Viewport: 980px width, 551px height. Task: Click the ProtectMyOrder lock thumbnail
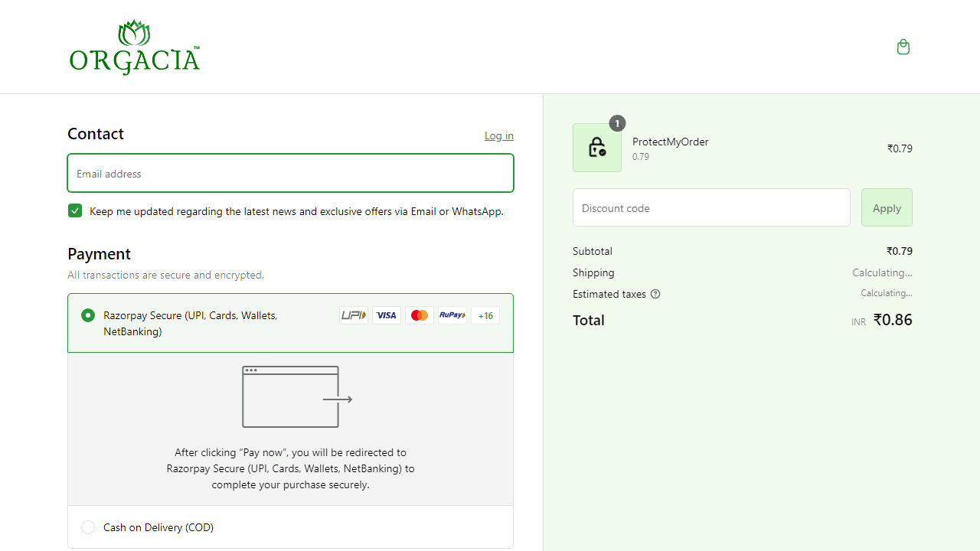pyautogui.click(x=597, y=148)
